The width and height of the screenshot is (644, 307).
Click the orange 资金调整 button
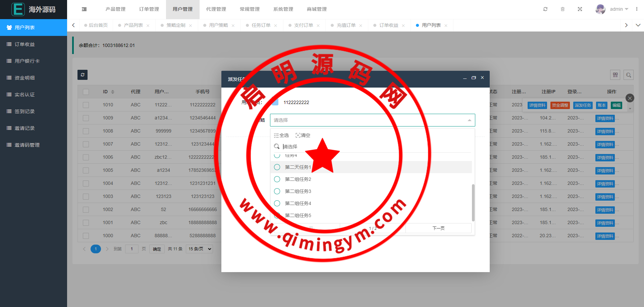(560, 105)
